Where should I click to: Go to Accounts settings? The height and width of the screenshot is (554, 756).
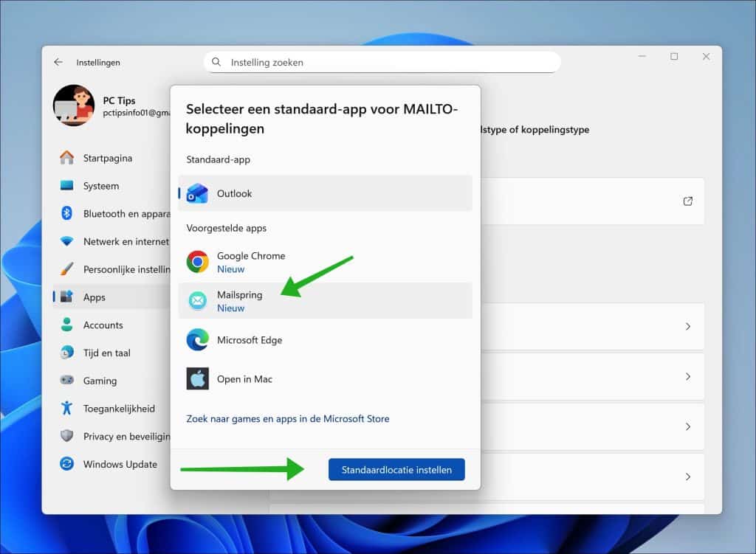click(x=103, y=325)
